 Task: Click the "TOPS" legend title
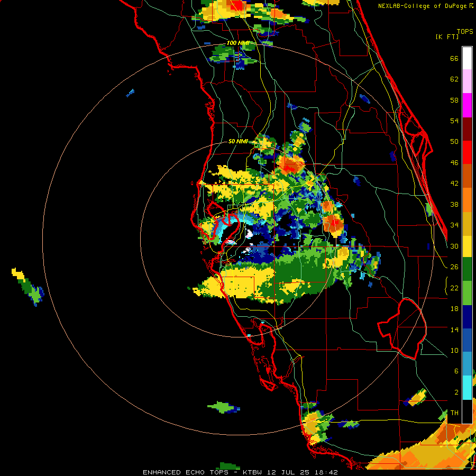pos(465,32)
